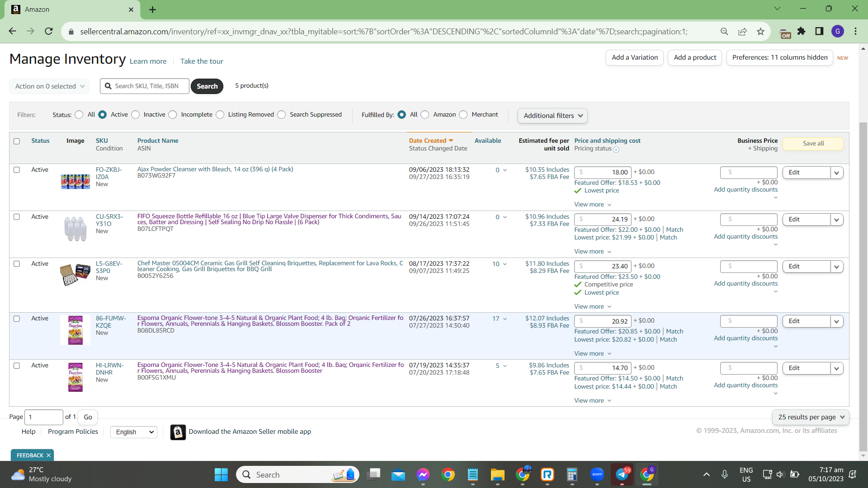The width and height of the screenshot is (868, 488).
Task: Click the taskbar microphone icon
Action: (724, 474)
